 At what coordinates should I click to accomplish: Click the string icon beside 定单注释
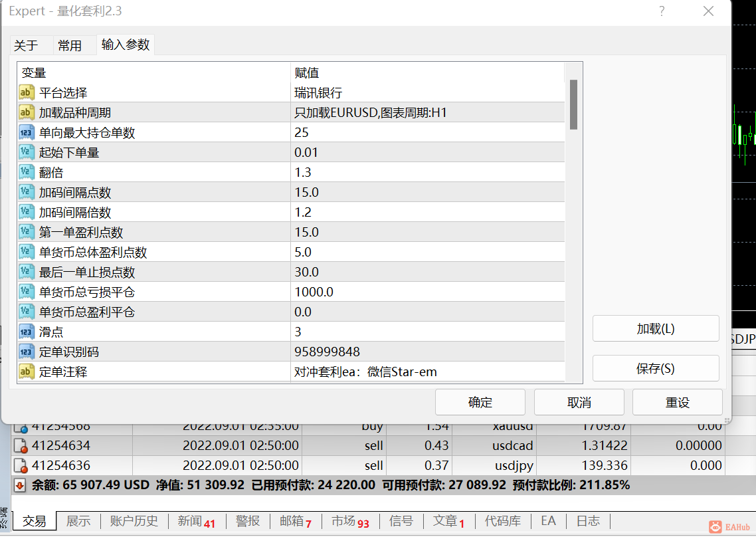coord(27,372)
